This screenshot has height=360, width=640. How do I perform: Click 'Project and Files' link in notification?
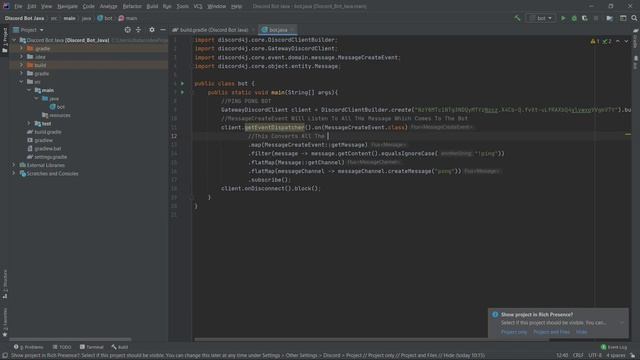551,332
